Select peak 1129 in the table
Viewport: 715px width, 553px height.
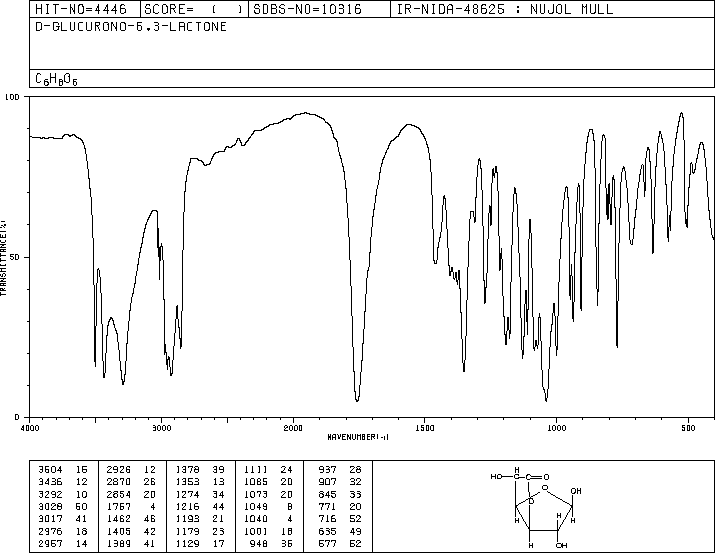(x=187, y=543)
